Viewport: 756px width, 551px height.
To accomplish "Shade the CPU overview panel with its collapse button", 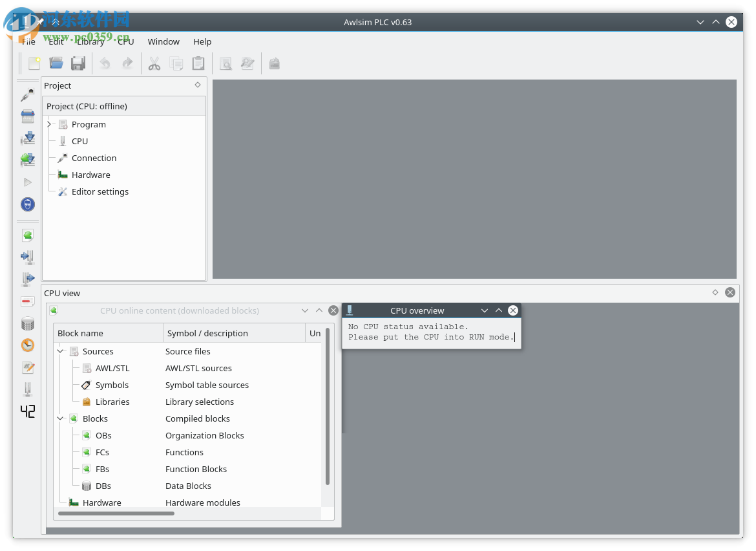I will coord(499,310).
